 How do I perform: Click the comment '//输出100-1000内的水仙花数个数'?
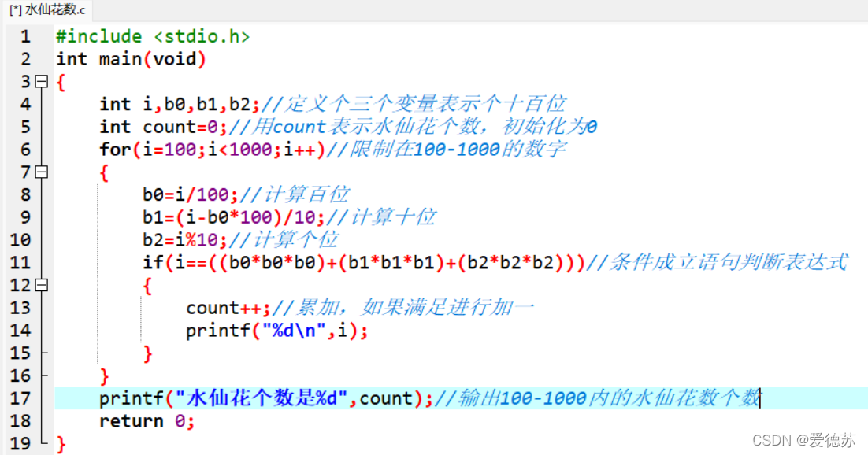598,398
